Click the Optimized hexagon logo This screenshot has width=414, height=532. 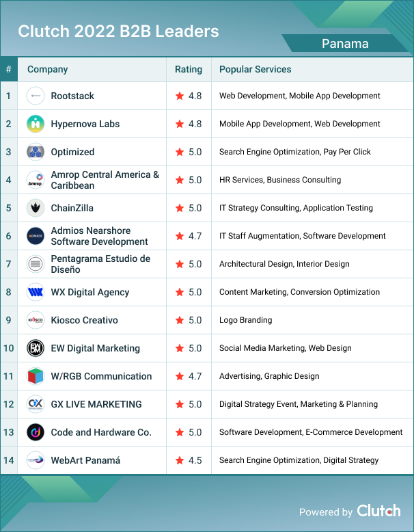[36, 152]
